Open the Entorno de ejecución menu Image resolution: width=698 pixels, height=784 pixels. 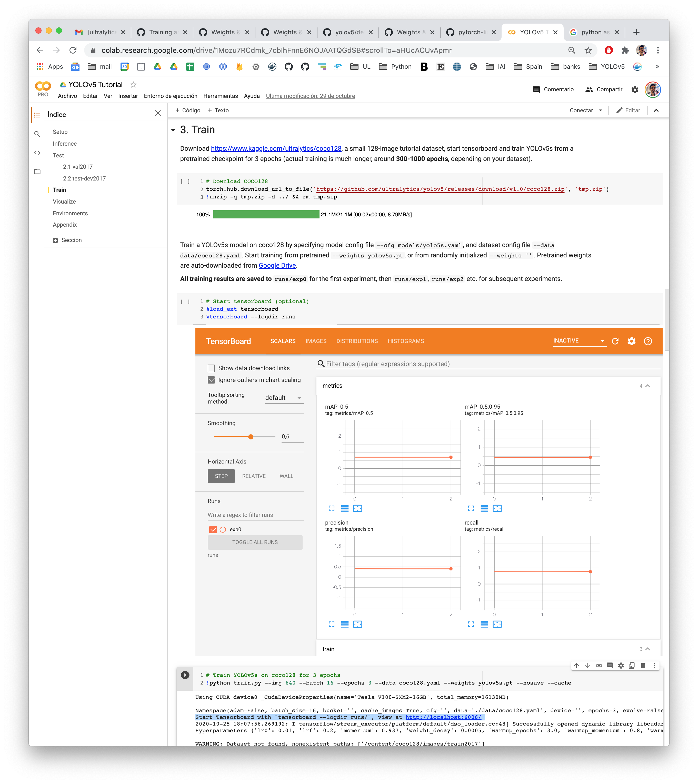[170, 96]
